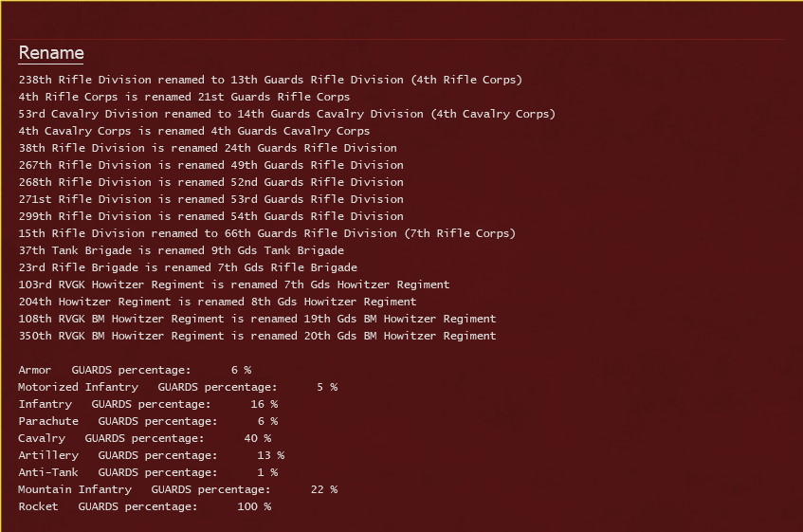Click the 204th Howitzer Regiment line
The width and height of the screenshot is (803, 532).
(x=217, y=302)
